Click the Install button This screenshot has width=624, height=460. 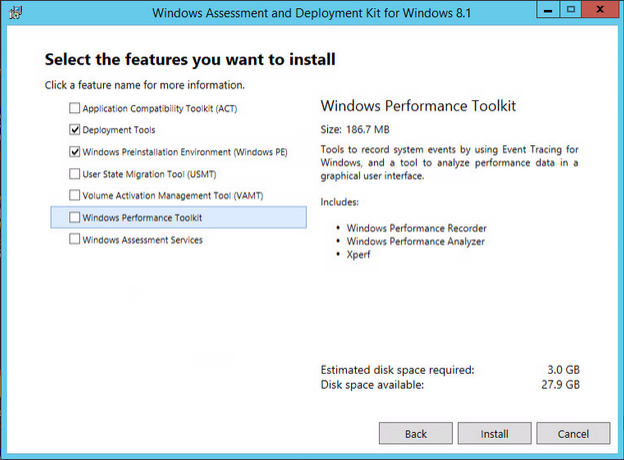494,433
